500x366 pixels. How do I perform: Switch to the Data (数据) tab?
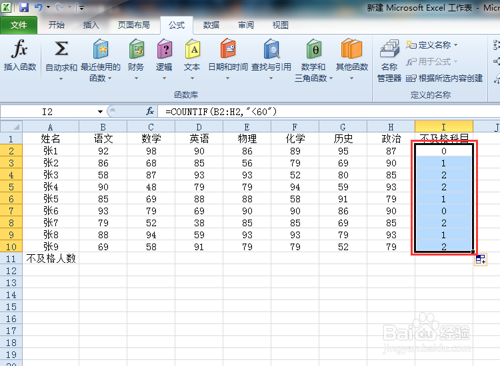[211, 25]
